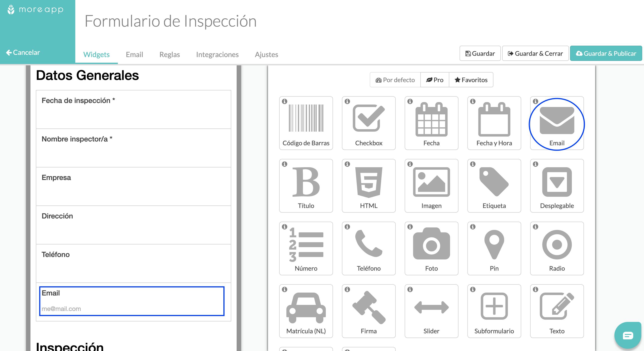Add the Etiqueta tag widget
644x351 pixels.
click(494, 186)
